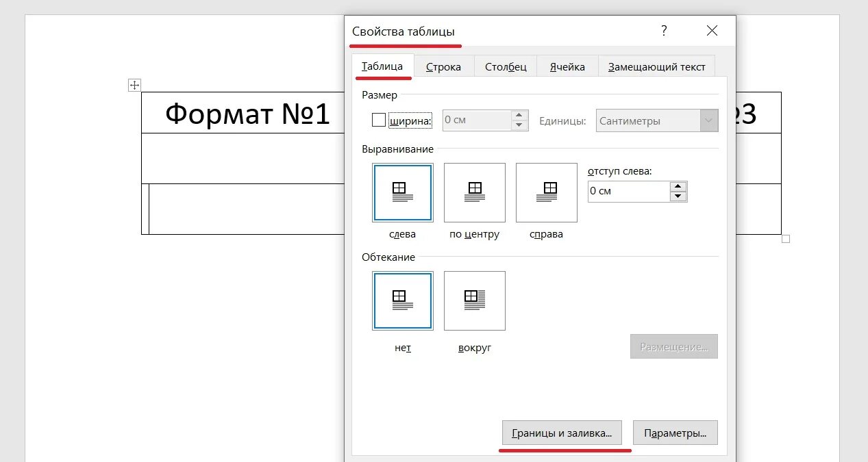The image size is (868, 462).
Task: Click the disabled Размещение button
Action: click(674, 347)
